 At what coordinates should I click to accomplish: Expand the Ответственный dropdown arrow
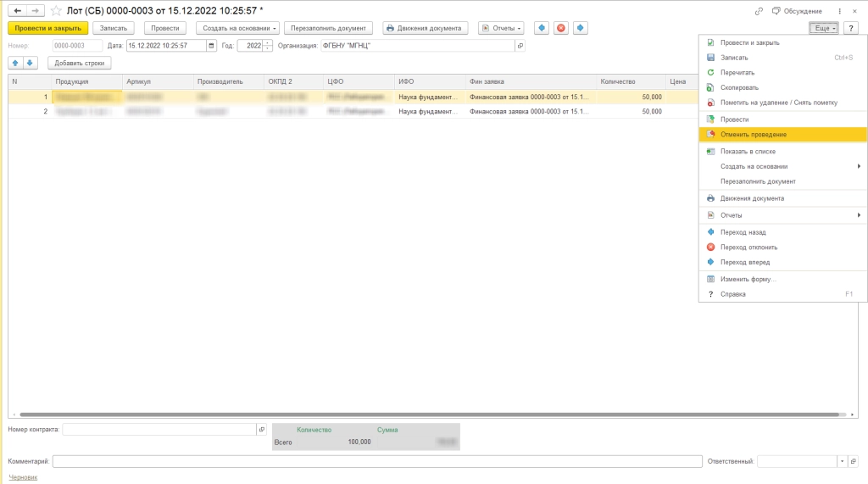point(842,461)
